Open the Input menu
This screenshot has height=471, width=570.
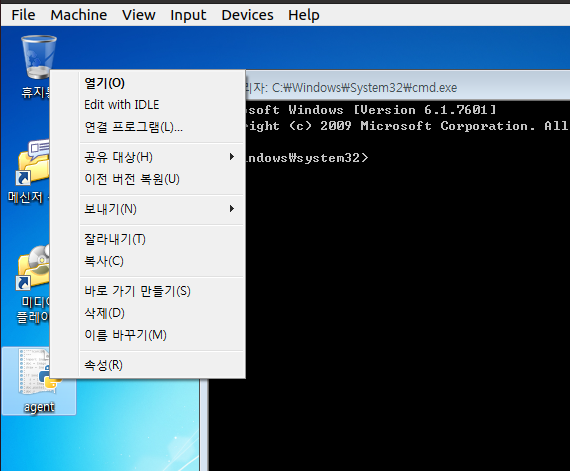coord(188,15)
